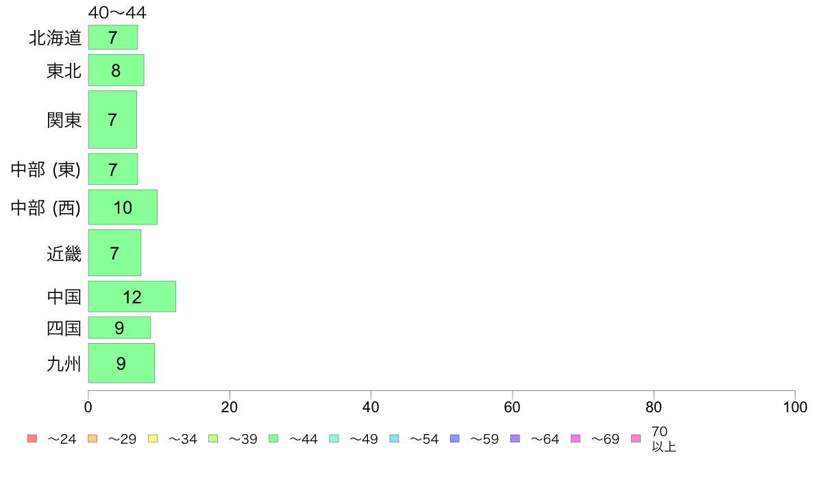Select the 中国 bar showing 12
814x504 pixels.
132,297
